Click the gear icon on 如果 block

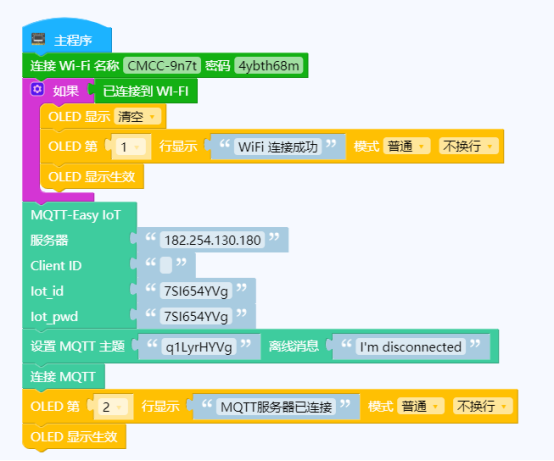coord(37,89)
